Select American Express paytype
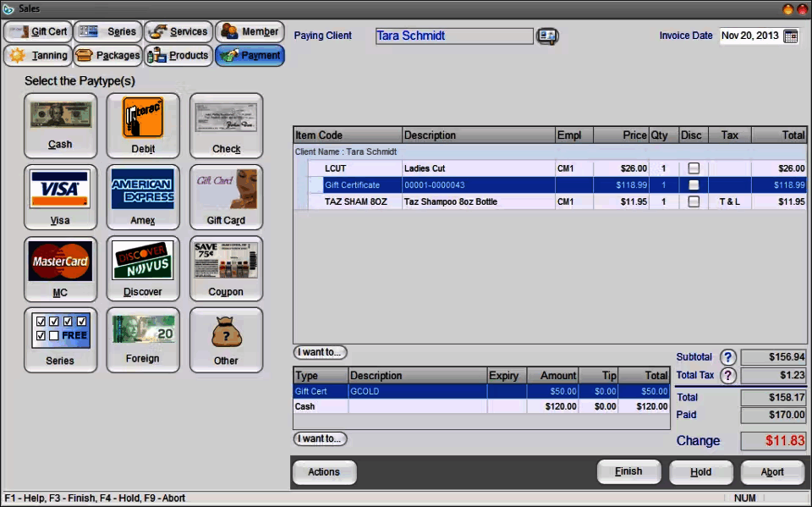The height and width of the screenshot is (507, 812). tap(142, 197)
